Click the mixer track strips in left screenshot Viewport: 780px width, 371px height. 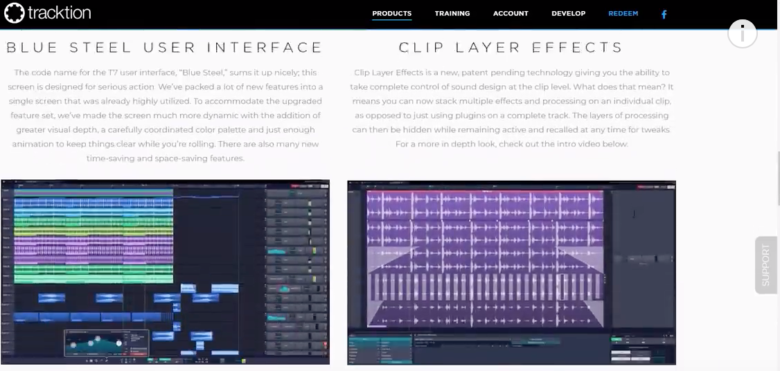coord(296,271)
